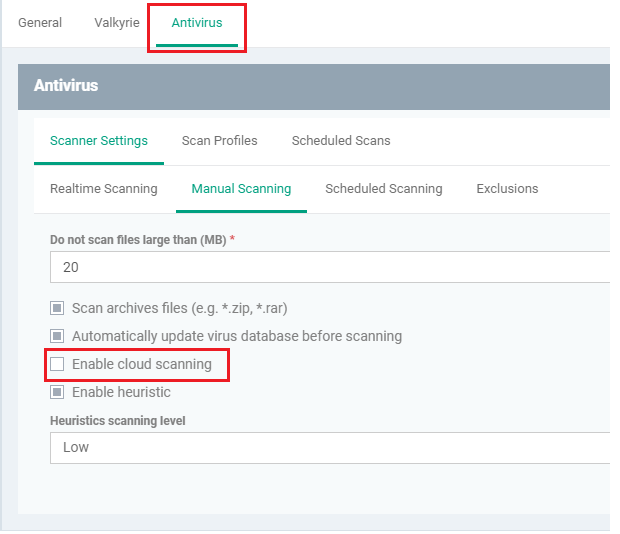This screenshot has height=534, width=620.
Task: Toggle Enable heuristic checkbox
Action: pyautogui.click(x=57, y=392)
